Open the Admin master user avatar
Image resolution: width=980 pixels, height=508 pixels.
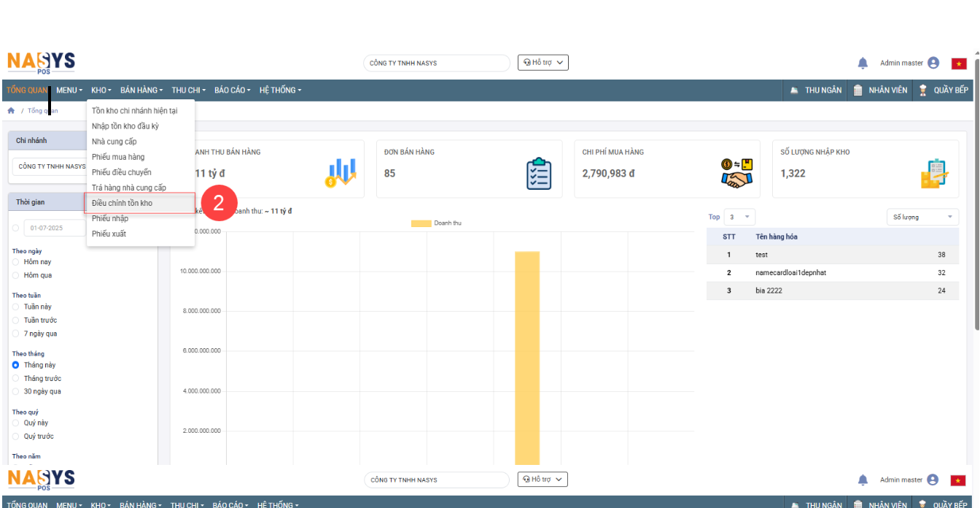coord(933,64)
